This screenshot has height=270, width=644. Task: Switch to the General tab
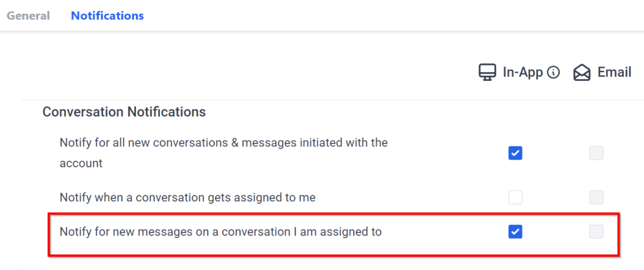click(x=28, y=16)
